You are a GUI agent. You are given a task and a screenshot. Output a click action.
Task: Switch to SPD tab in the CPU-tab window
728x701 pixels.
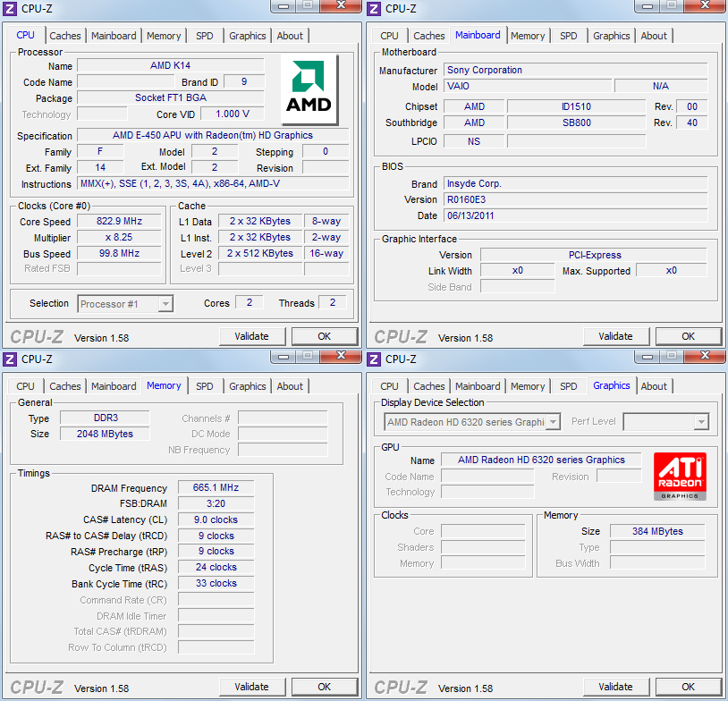[204, 36]
